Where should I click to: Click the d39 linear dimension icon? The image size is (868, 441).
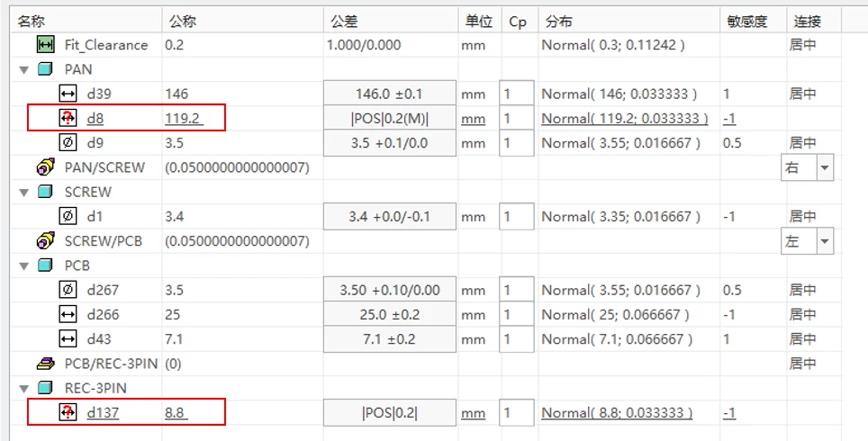pyautogui.click(x=67, y=94)
